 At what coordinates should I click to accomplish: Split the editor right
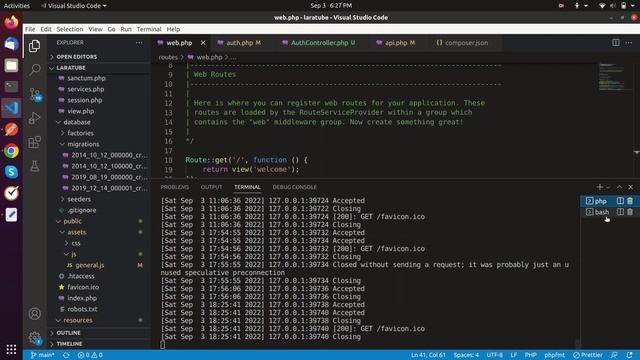click(616, 42)
